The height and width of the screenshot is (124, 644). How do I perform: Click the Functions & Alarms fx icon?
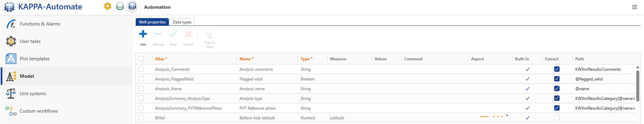click(x=11, y=24)
